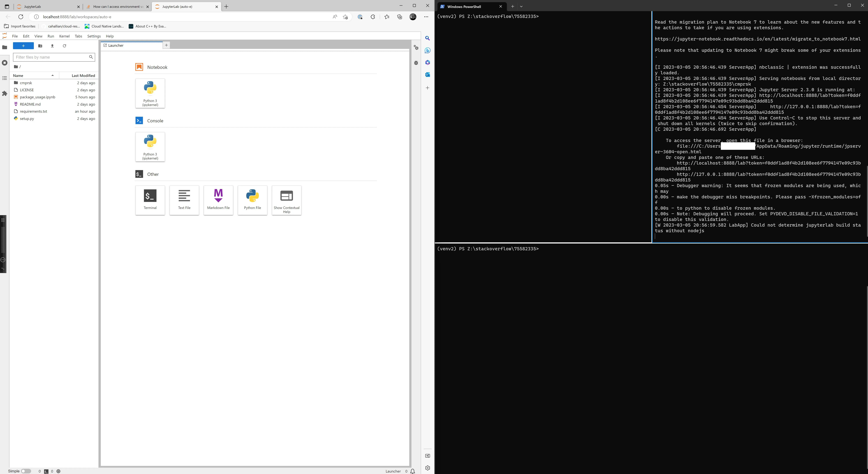Image resolution: width=868 pixels, height=474 pixels.
Task: Click the Filter files by name field
Action: (51, 57)
